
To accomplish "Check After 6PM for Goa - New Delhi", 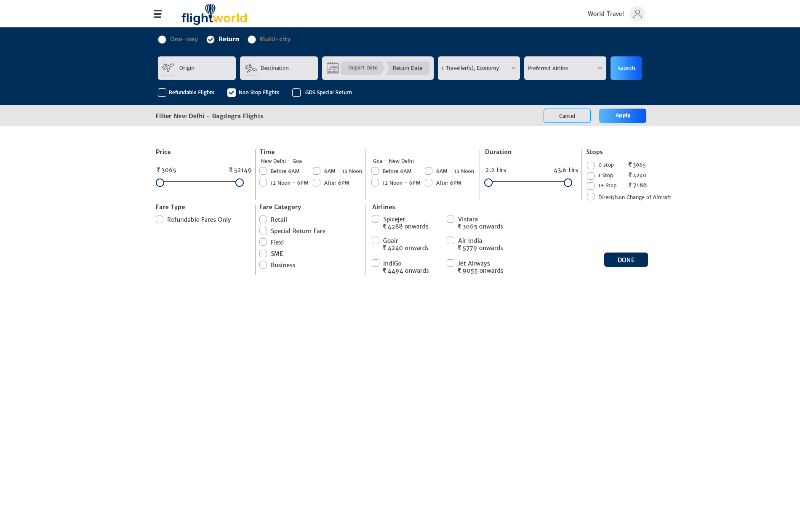I will (x=429, y=183).
